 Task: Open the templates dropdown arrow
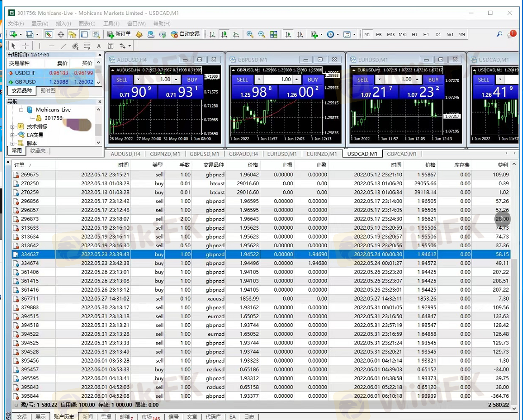point(354,34)
